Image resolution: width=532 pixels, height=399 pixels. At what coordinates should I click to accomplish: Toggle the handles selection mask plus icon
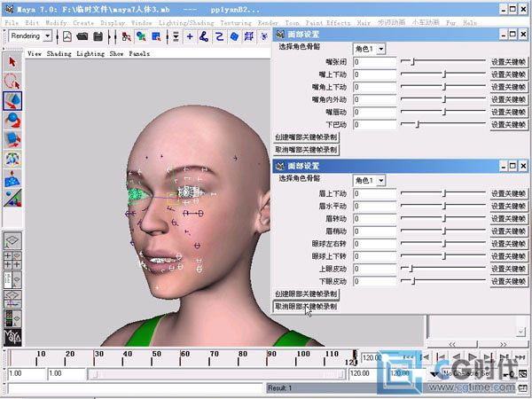coord(190,36)
